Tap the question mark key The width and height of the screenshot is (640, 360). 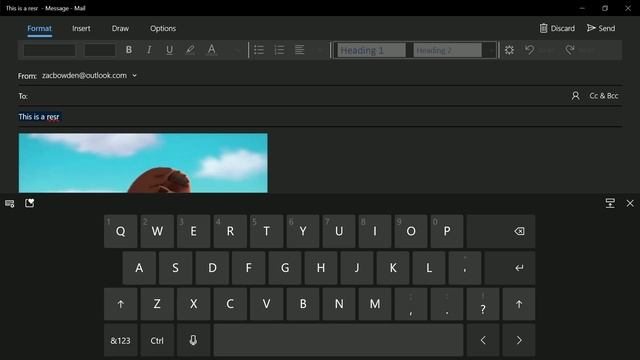point(483,304)
